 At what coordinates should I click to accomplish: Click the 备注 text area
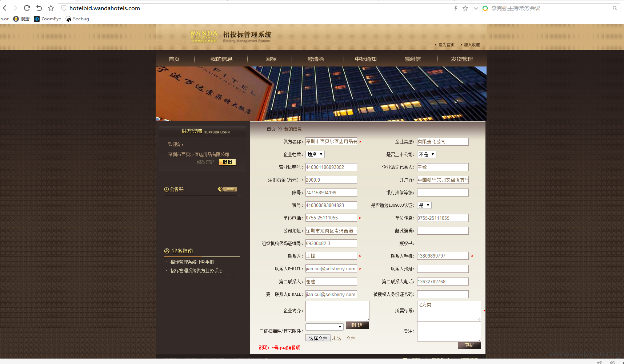click(x=449, y=331)
